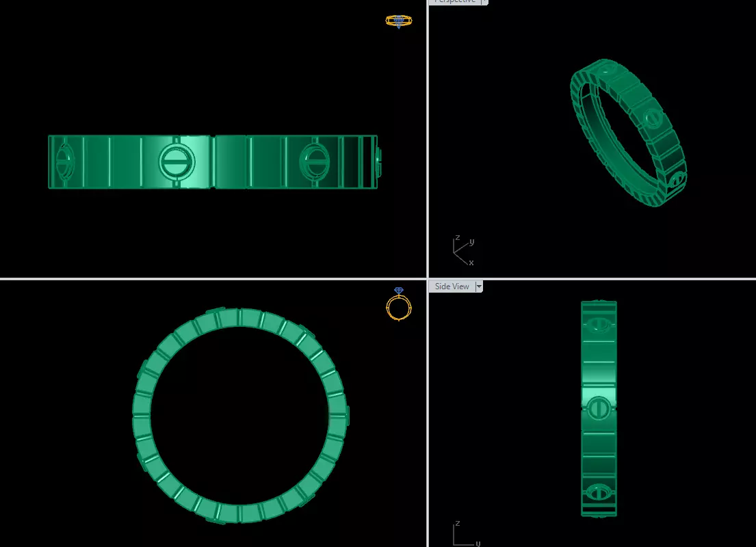Viewport: 756px width, 547px height.
Task: Expand the Perspective viewport dropdown arrow
Action: pyautogui.click(x=484, y=1)
